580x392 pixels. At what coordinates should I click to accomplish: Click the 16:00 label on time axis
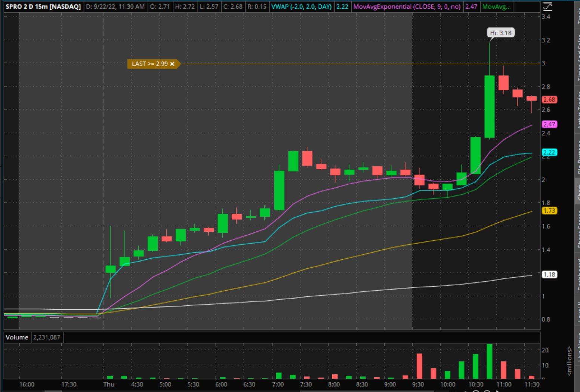click(27, 384)
